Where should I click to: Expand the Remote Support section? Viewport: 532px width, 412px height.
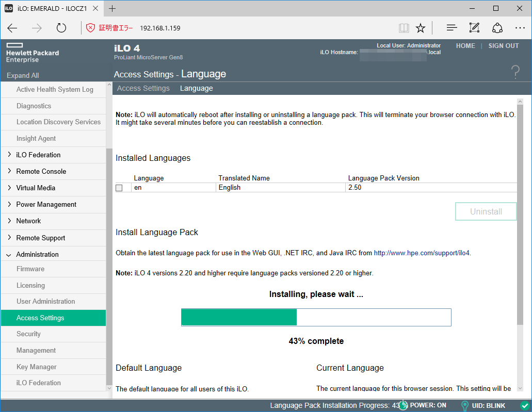pos(9,238)
